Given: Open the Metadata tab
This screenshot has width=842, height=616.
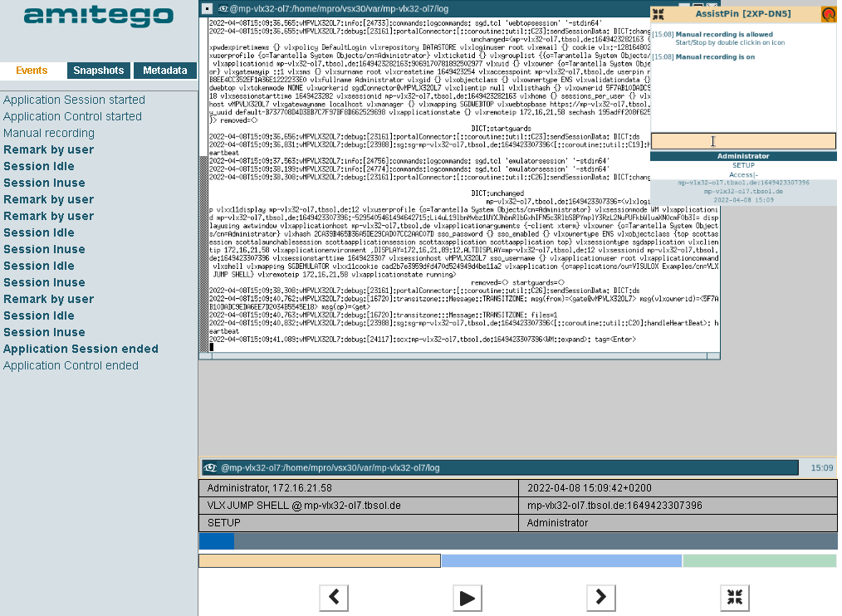Looking at the screenshot, I should click(164, 71).
